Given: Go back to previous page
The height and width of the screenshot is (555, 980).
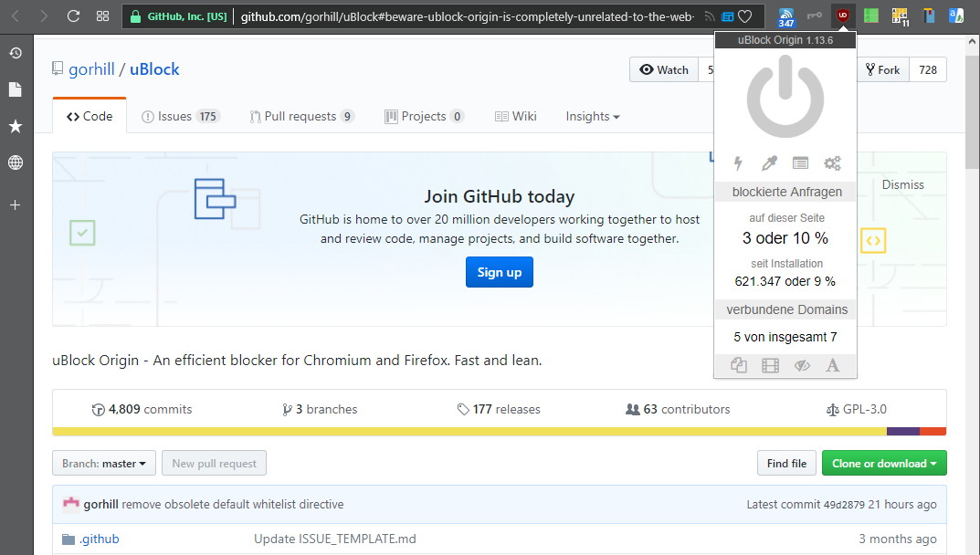Looking at the screenshot, I should pyautogui.click(x=16, y=16).
